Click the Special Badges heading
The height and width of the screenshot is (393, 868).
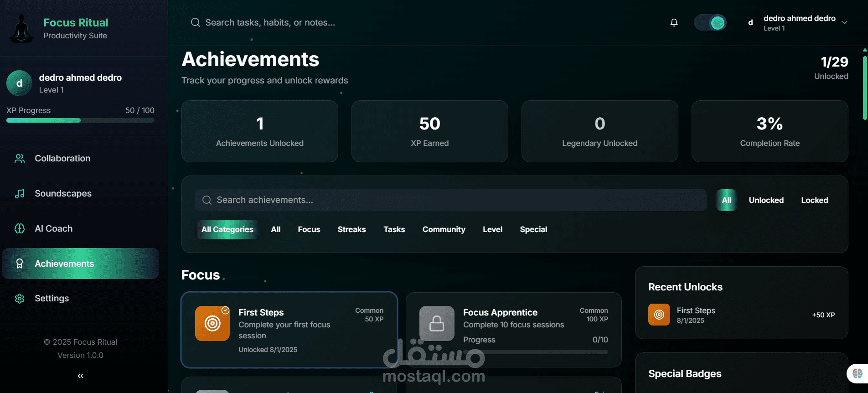point(685,374)
